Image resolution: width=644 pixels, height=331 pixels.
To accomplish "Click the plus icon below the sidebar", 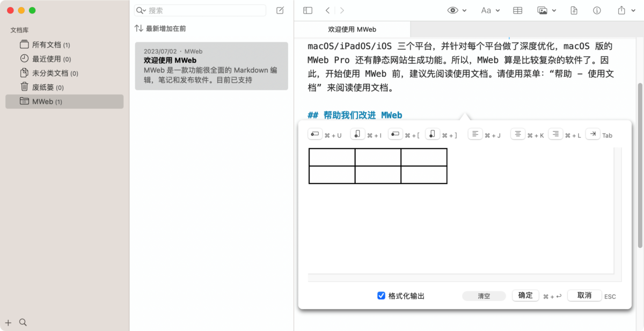I will coord(8,322).
